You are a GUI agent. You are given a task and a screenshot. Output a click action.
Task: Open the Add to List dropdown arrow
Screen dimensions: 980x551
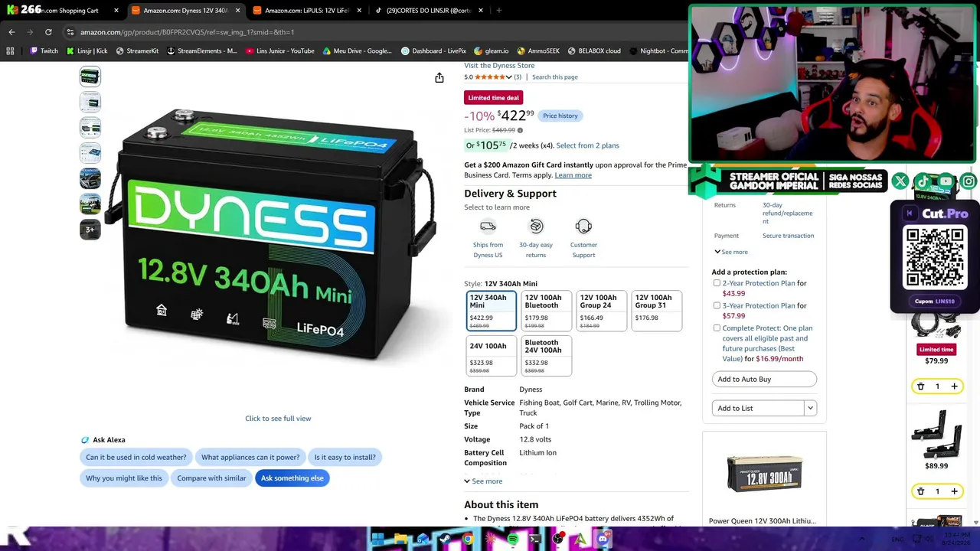(810, 408)
